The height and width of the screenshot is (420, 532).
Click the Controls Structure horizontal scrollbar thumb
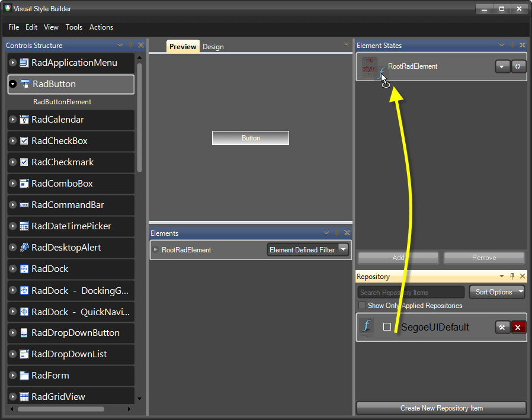pyautogui.click(x=61, y=409)
